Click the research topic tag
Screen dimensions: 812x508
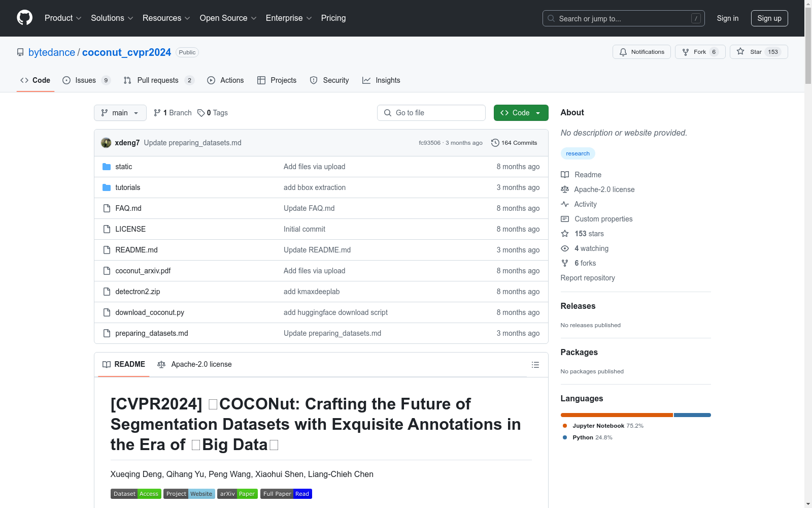point(578,153)
